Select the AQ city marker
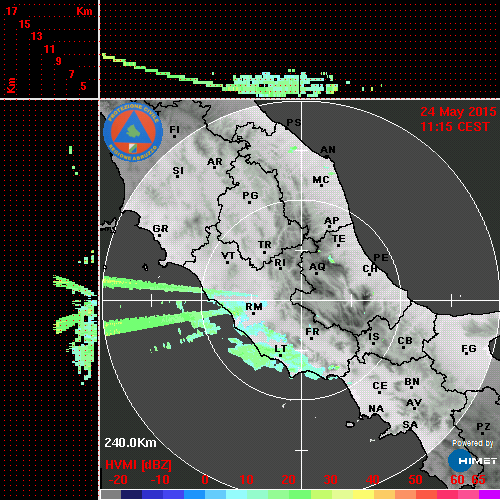Screen dimensions: 500x500 [316, 274]
